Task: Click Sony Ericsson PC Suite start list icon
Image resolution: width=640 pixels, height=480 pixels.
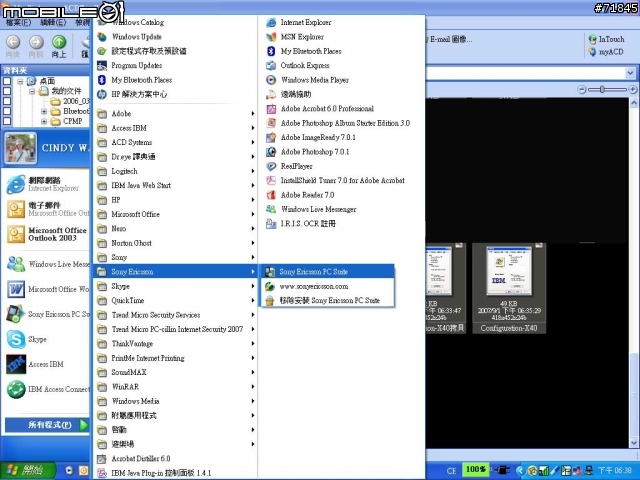Action: click(x=16, y=314)
